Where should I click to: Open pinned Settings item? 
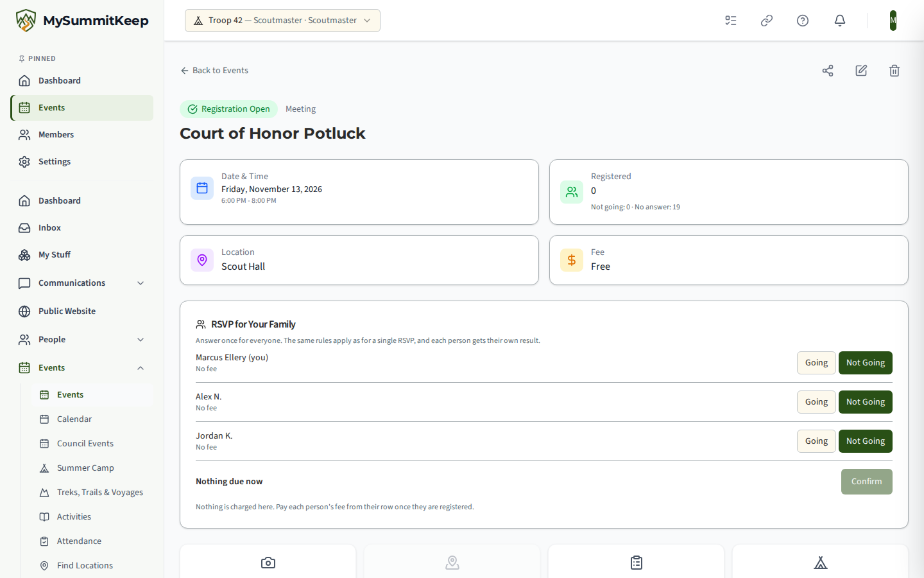click(82, 162)
